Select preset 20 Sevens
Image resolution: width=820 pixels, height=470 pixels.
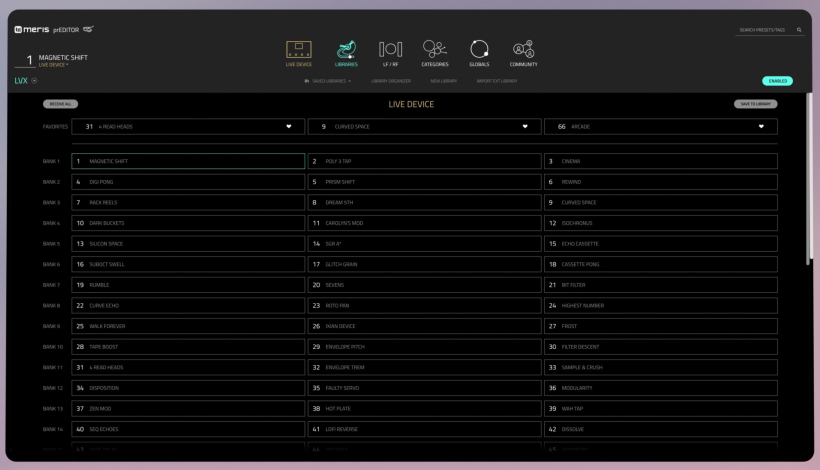(x=425, y=285)
